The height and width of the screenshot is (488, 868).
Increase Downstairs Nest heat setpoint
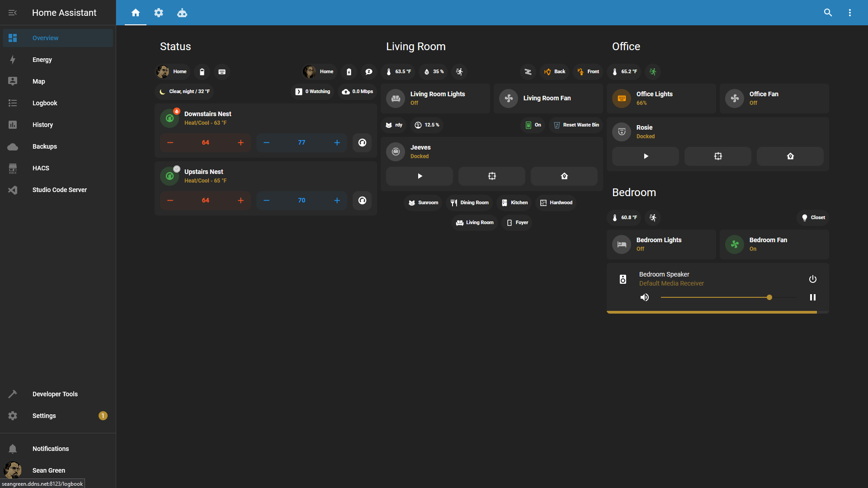pos(241,143)
